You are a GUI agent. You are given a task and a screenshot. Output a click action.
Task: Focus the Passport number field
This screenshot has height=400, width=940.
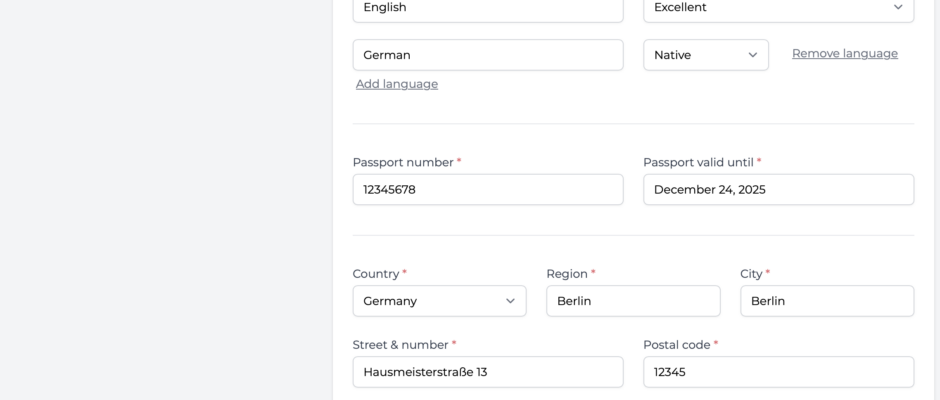(487, 190)
